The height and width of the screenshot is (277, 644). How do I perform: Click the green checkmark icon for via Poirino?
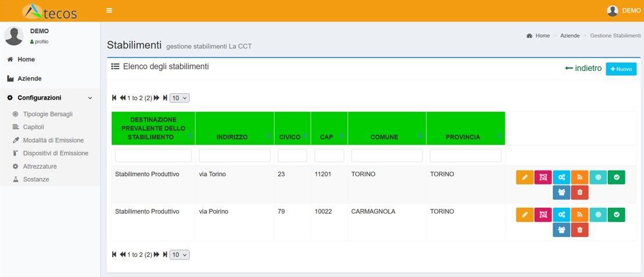(617, 215)
